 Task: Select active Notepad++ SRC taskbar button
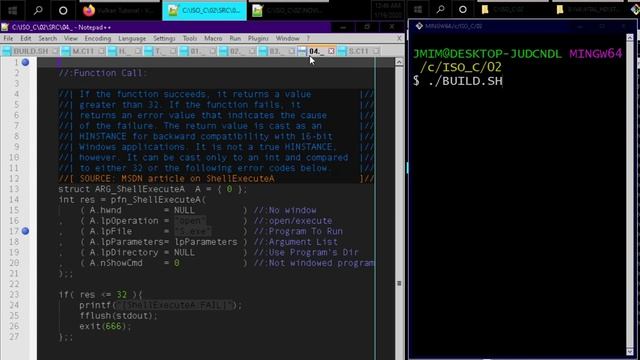204,11
